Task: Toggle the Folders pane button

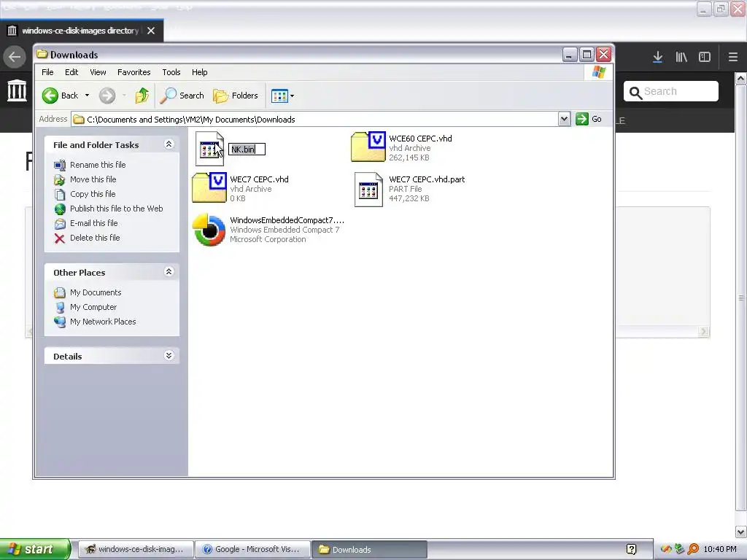Action: [x=236, y=96]
